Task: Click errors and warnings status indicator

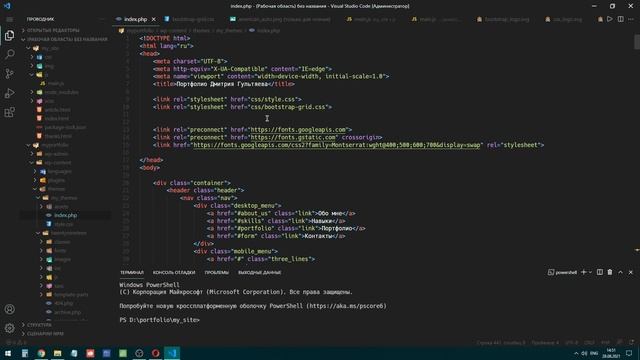Action: [x=16, y=342]
